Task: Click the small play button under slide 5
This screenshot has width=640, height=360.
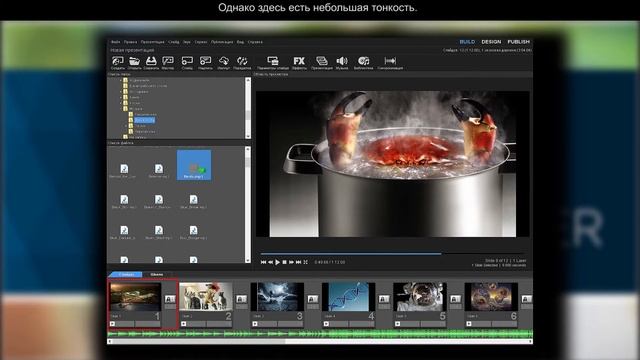Action: click(398, 324)
